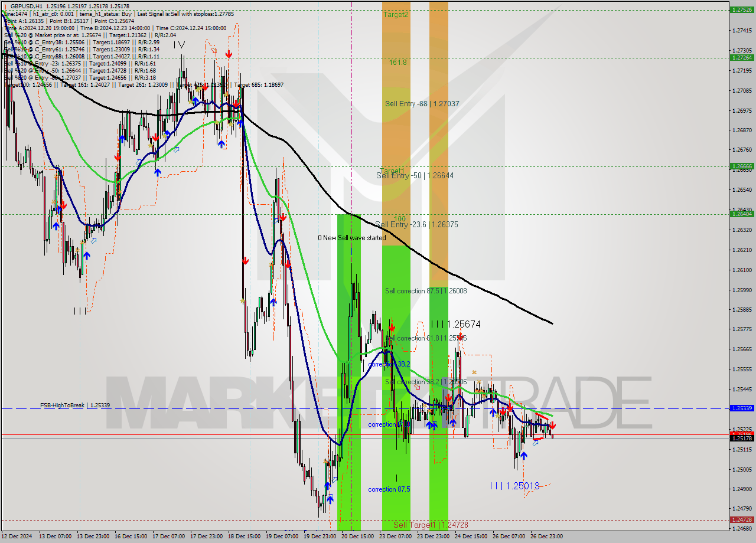Select the Sell Entry -50 | 1.26644 label
This screenshot has width=756, height=543.
click(x=415, y=176)
